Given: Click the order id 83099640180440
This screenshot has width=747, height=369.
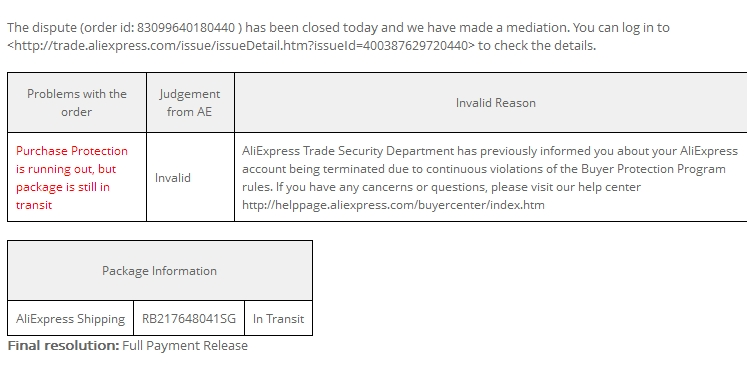Looking at the screenshot, I should click(x=186, y=28).
